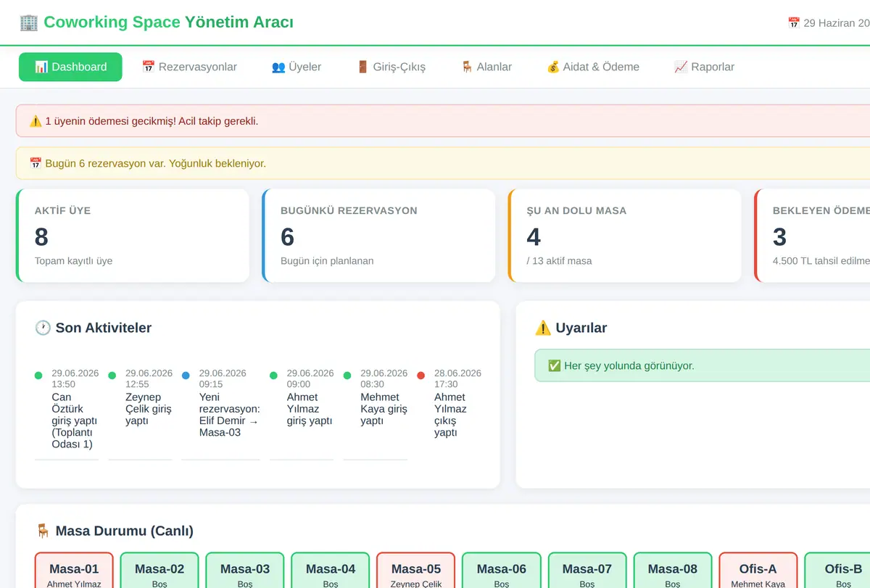This screenshot has width=870, height=588.
Task: Click the green checkmark icon in Uyarılar panel
Action: click(555, 365)
